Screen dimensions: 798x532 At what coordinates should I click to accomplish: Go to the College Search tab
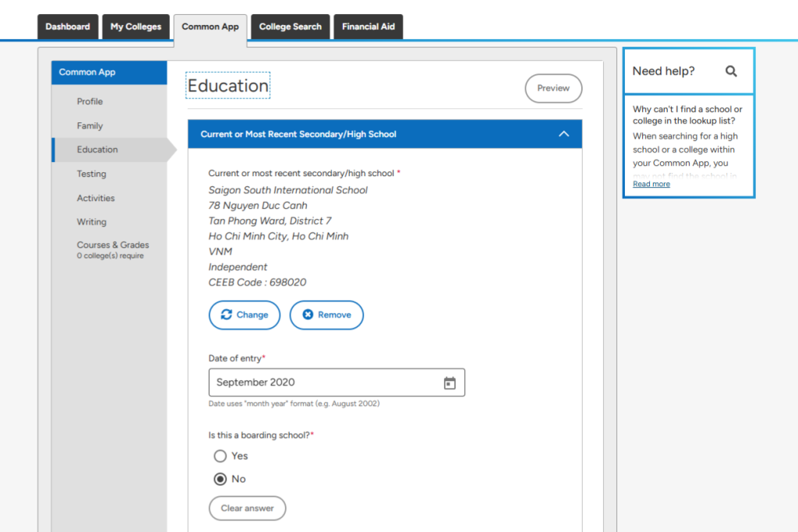tap(290, 26)
